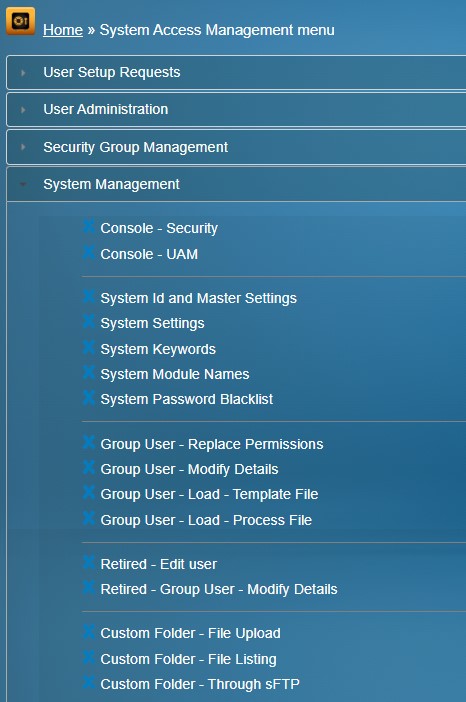Expand the User Administration arrow
Screen dimensions: 466x702
click(x=23, y=110)
